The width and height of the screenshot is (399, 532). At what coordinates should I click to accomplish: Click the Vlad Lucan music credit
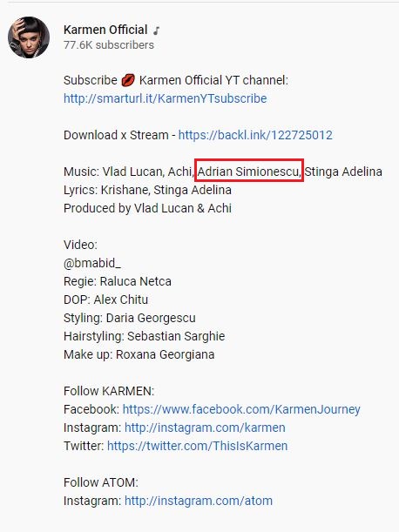pos(132,172)
